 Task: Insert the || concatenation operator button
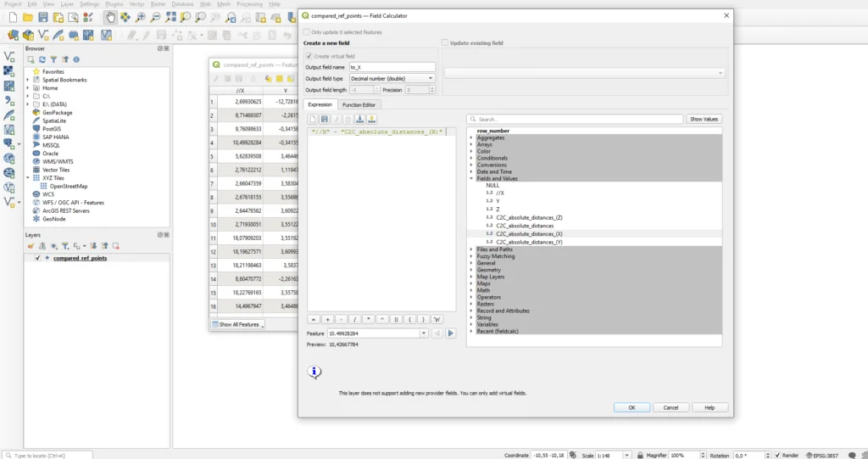pyautogui.click(x=396, y=319)
